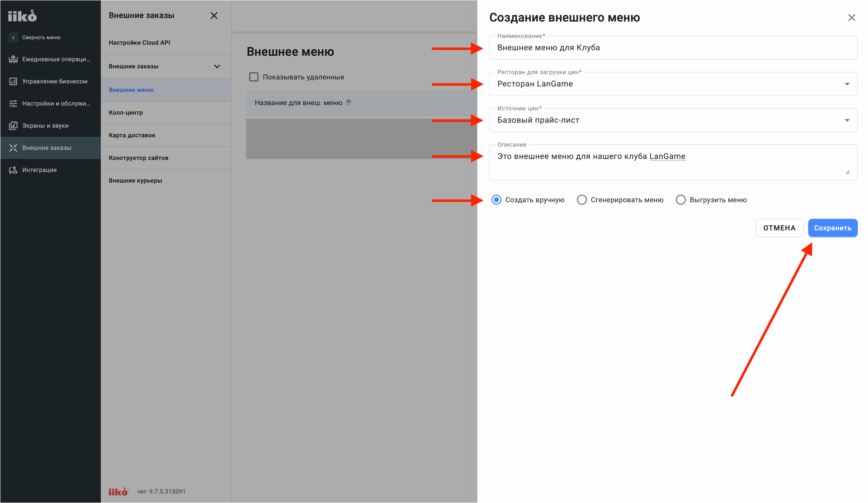Open the Ежедневные операции sidebar section

(x=50, y=59)
